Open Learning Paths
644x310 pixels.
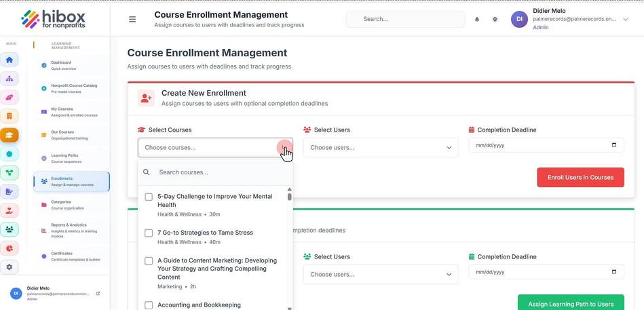(71, 159)
